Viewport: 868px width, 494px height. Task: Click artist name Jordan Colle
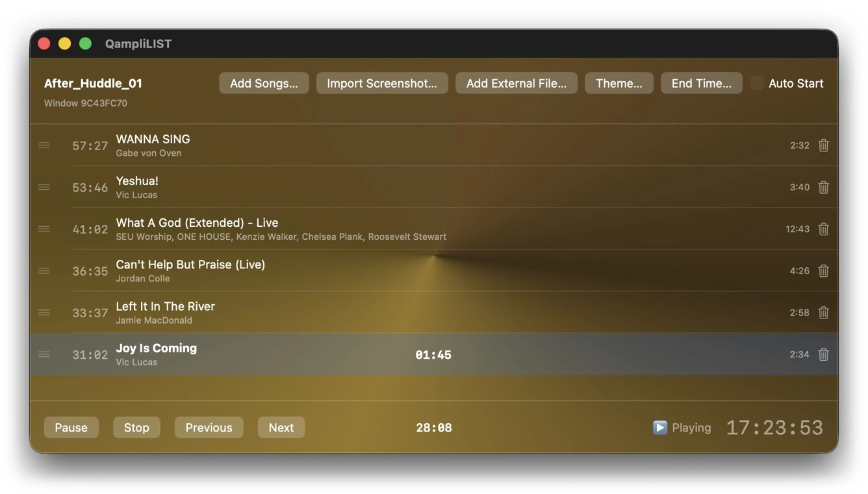coord(143,278)
